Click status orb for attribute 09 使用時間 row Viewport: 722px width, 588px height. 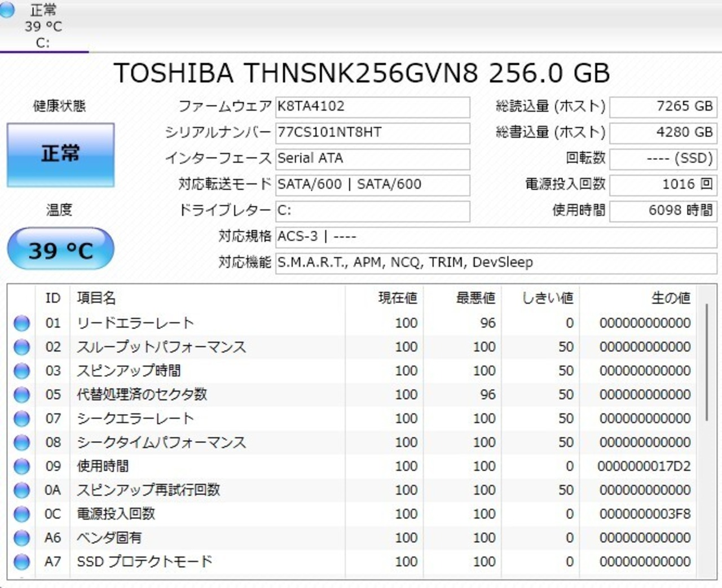pyautogui.click(x=21, y=467)
